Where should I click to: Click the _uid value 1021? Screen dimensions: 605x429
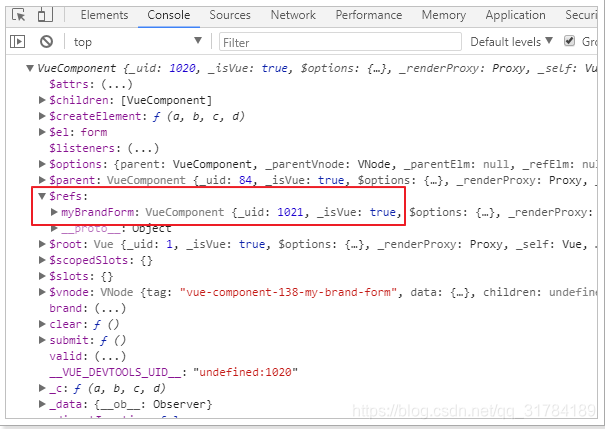tap(290, 212)
